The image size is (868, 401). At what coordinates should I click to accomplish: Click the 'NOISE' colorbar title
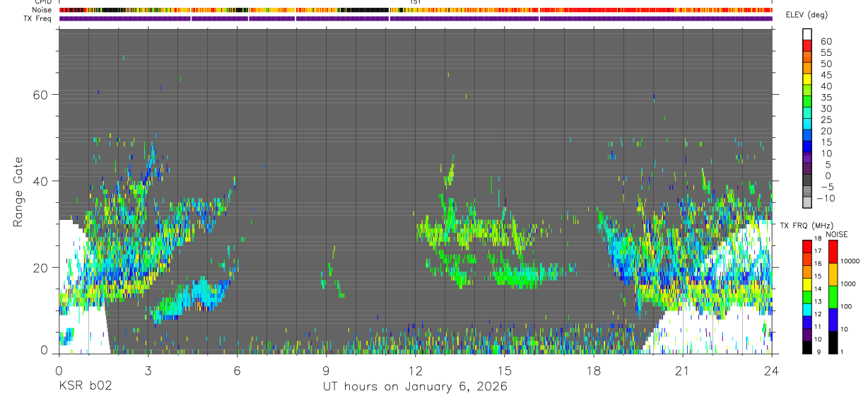click(x=836, y=234)
